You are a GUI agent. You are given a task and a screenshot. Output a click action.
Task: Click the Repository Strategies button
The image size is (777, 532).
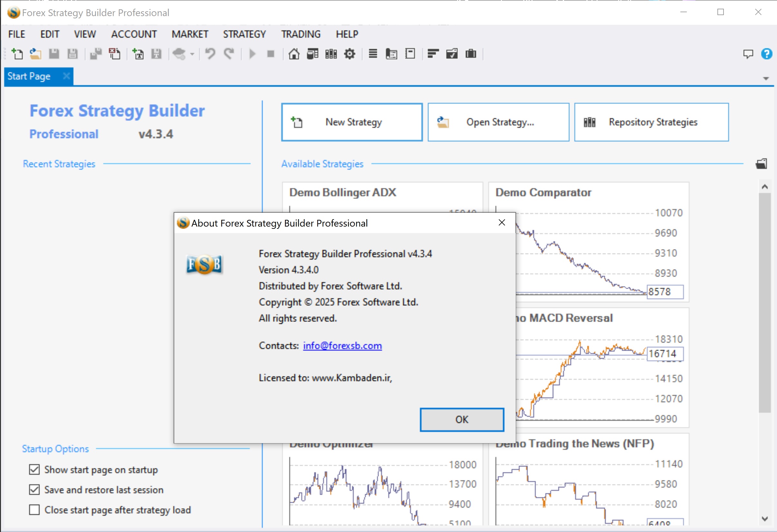coord(652,122)
